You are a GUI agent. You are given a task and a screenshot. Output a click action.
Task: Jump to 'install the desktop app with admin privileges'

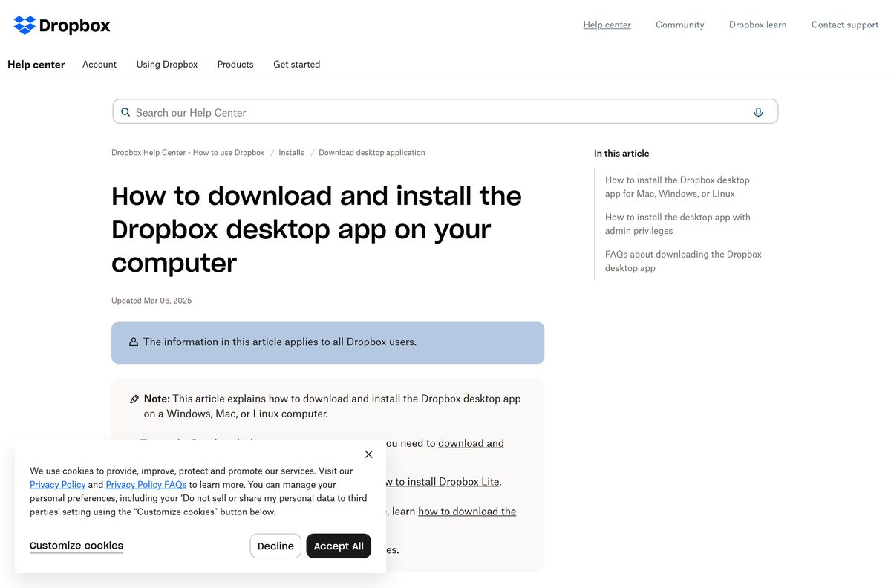tap(677, 224)
